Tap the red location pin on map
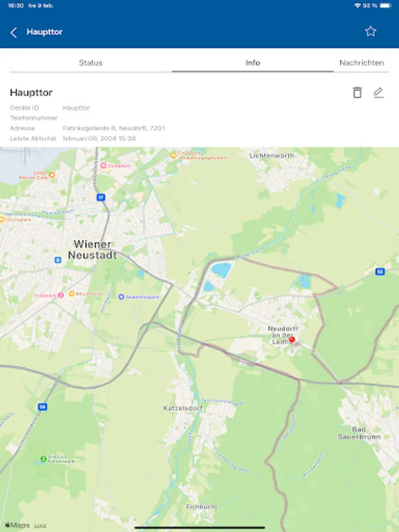Screen dimensions: 399x532 click(292, 340)
